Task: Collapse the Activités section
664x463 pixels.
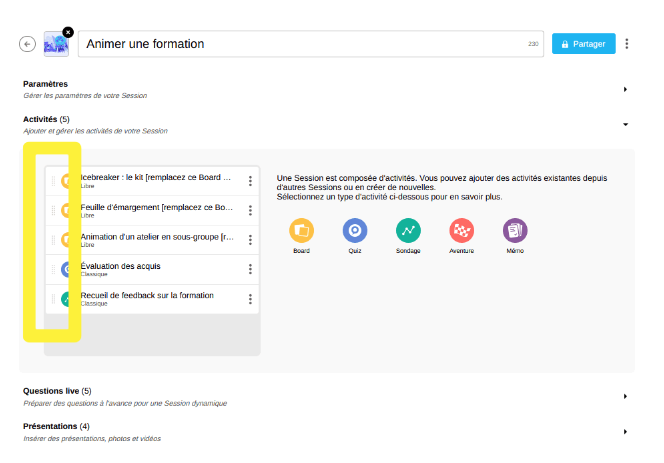Action: [x=625, y=124]
